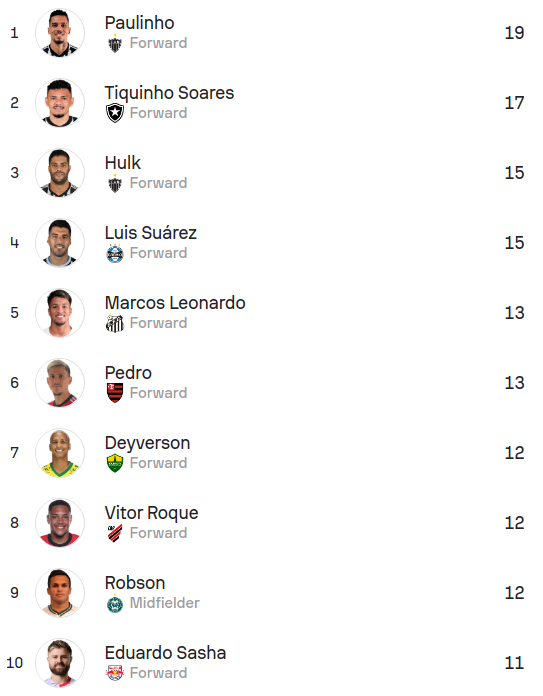
Task: Click the Coritiba crest under Robson
Action: pos(115,603)
